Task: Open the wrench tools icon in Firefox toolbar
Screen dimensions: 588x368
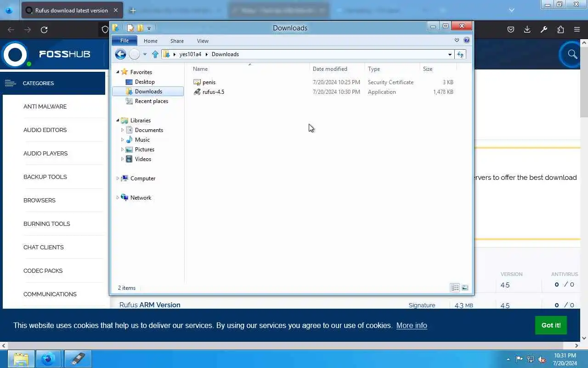Action: point(544,29)
